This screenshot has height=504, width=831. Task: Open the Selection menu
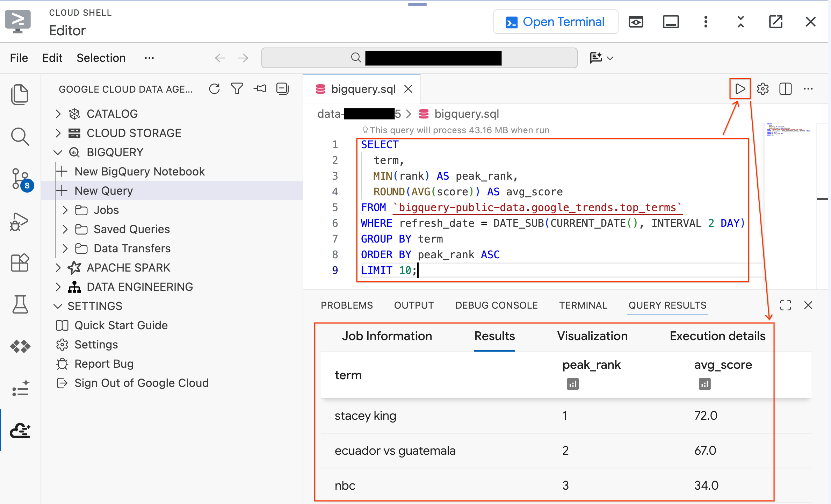tap(101, 58)
